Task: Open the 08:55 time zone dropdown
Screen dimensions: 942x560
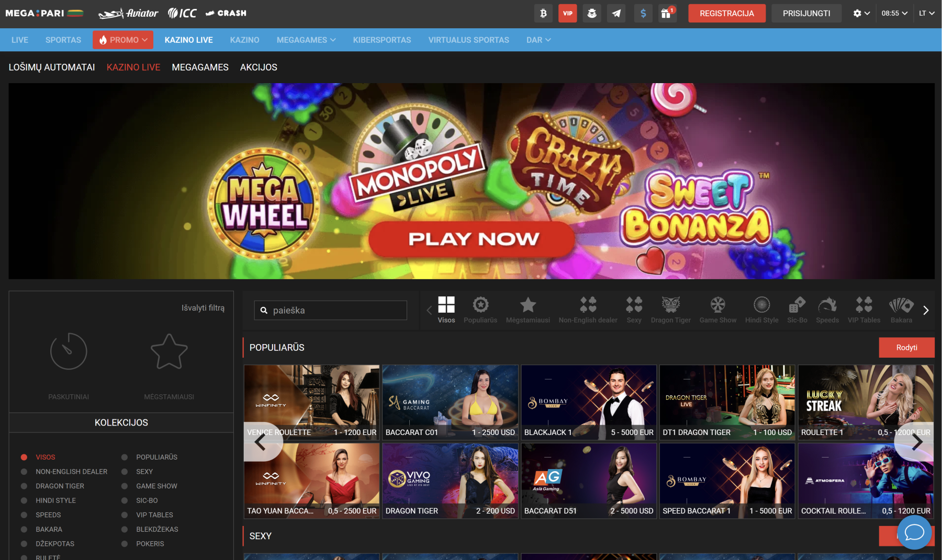Action: 894,13
